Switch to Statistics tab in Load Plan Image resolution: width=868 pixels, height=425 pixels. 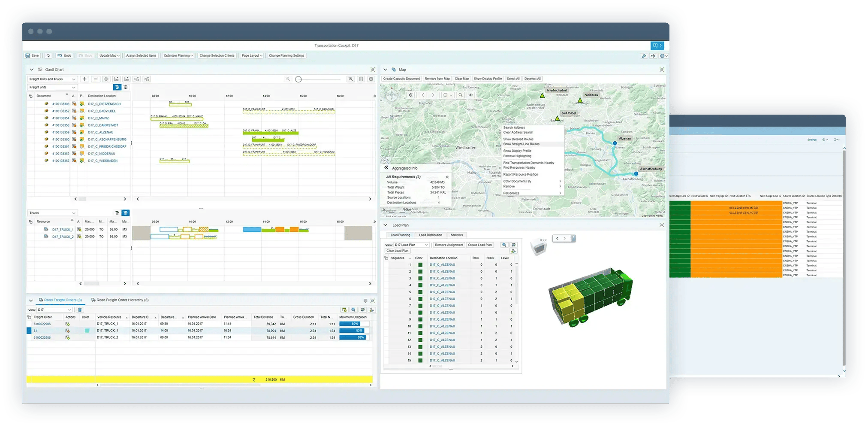(x=457, y=235)
